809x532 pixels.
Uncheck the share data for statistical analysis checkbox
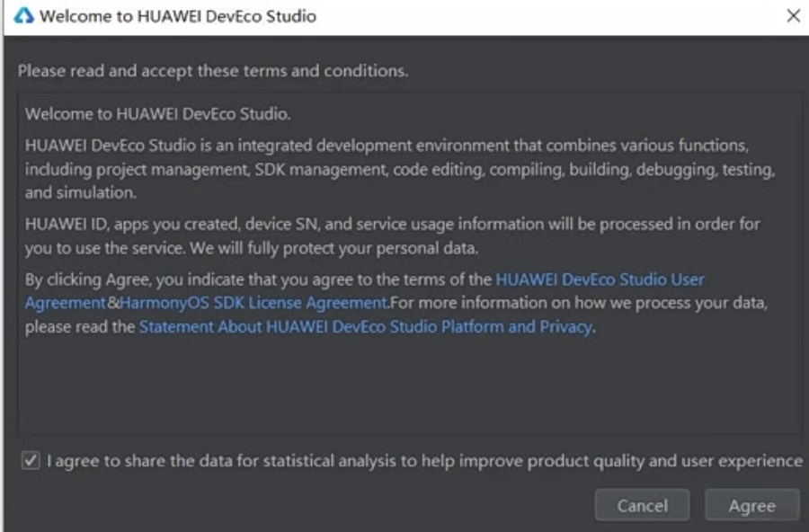tap(31, 460)
